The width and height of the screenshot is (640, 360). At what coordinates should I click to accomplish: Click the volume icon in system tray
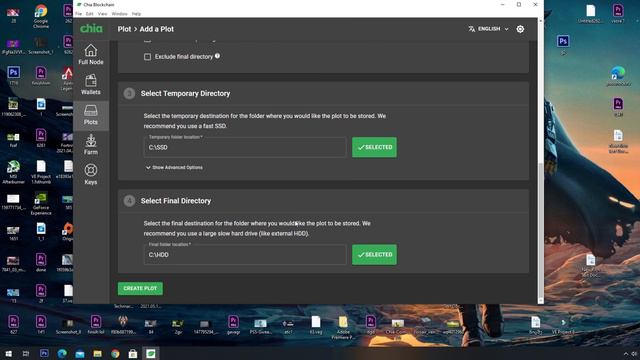[635, 354]
